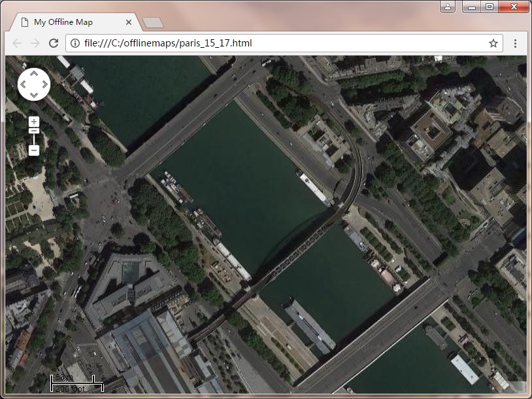Open a new browser tab
The height and width of the screenshot is (399, 532).
(153, 23)
